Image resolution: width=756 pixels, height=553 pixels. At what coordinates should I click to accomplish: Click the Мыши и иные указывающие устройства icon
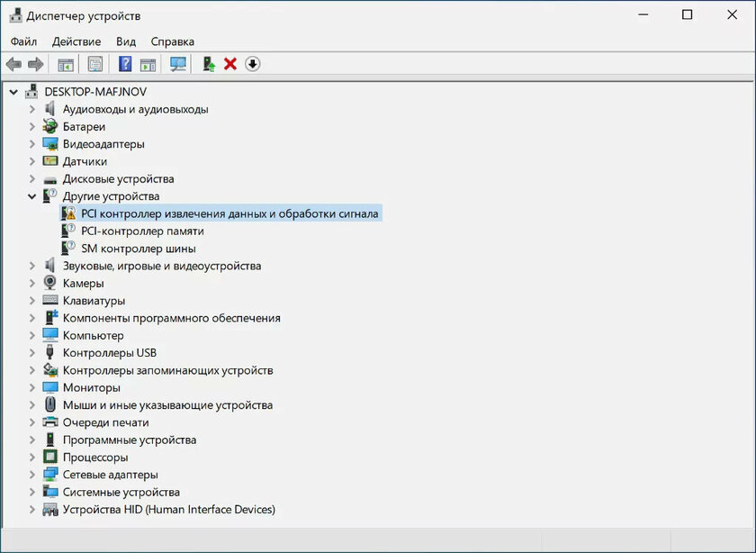(x=49, y=404)
